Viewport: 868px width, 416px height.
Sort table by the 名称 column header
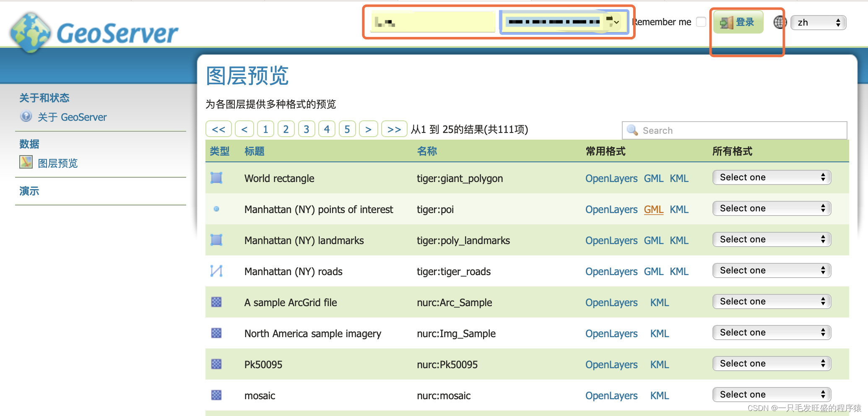coord(427,151)
